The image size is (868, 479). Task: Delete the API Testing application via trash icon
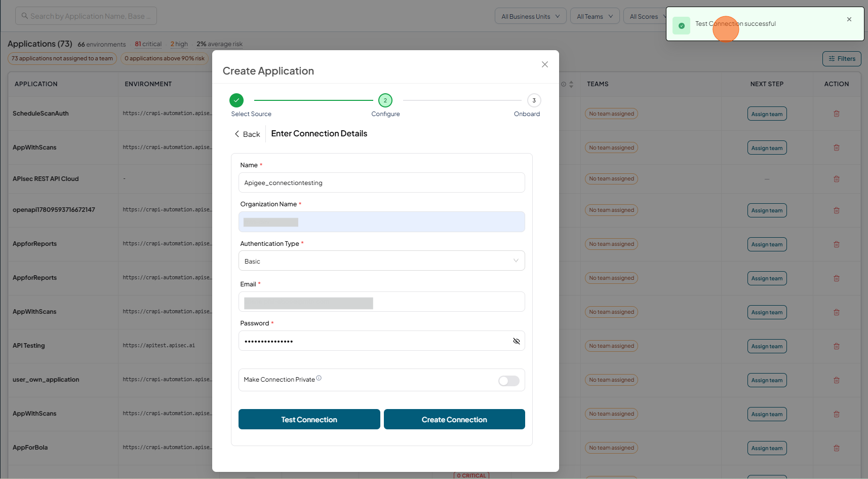point(837,346)
